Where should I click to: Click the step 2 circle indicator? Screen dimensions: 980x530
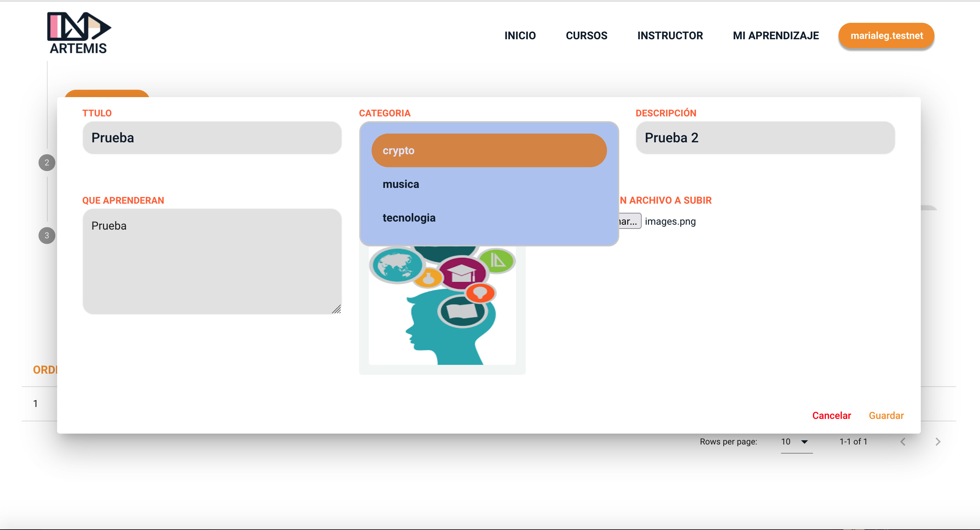[x=47, y=163]
